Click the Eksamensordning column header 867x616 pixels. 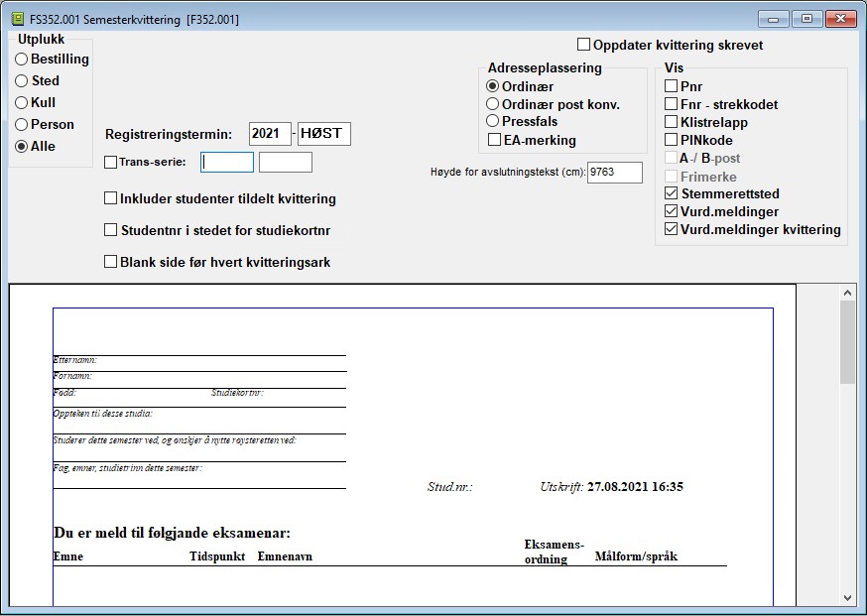pyautogui.click(x=555, y=552)
